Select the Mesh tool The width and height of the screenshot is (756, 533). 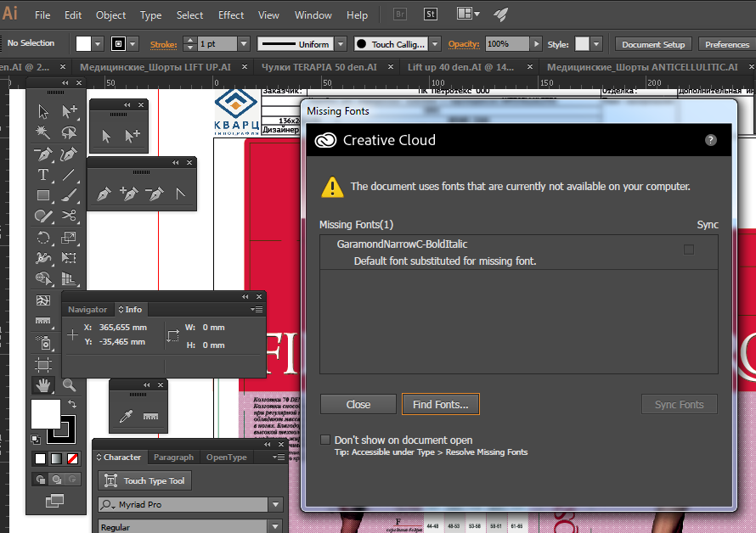[43, 300]
